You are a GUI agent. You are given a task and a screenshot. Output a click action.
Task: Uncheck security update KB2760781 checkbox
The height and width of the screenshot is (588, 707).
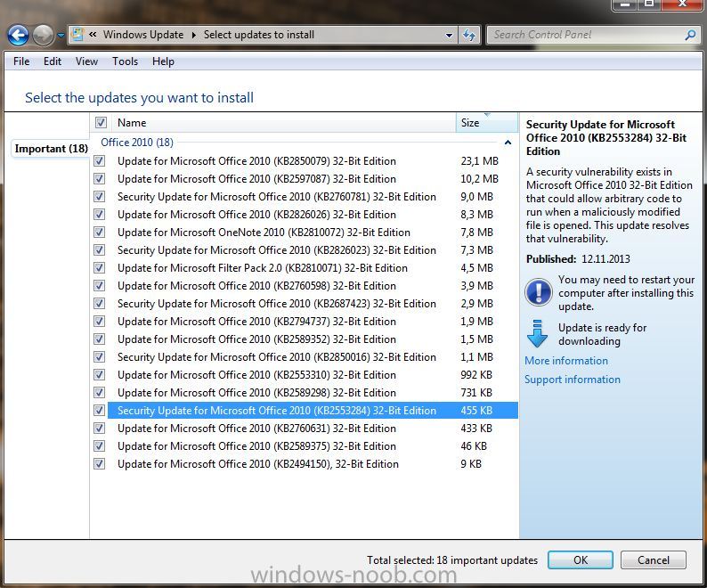click(99, 197)
